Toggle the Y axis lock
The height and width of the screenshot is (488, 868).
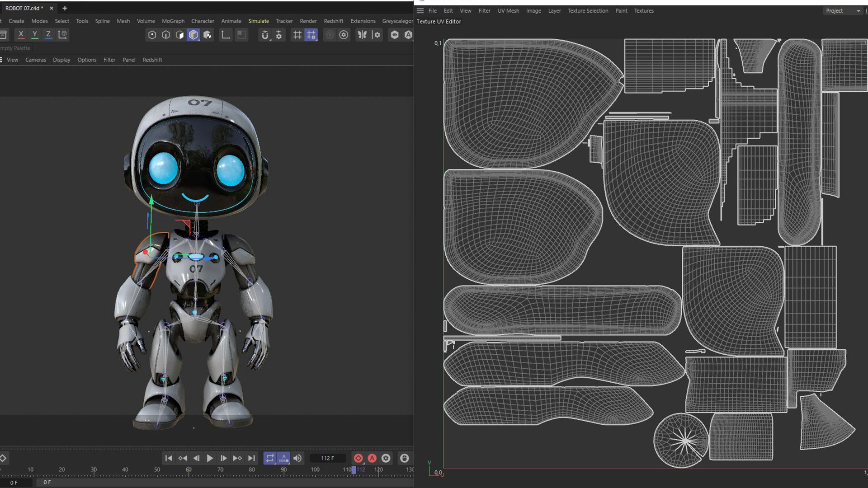pos(35,35)
